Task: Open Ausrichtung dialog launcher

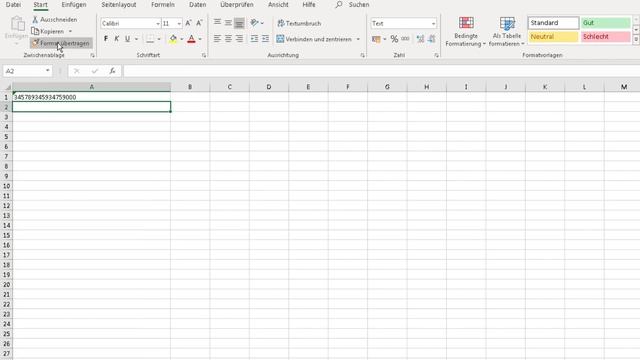Action: [x=362, y=55]
